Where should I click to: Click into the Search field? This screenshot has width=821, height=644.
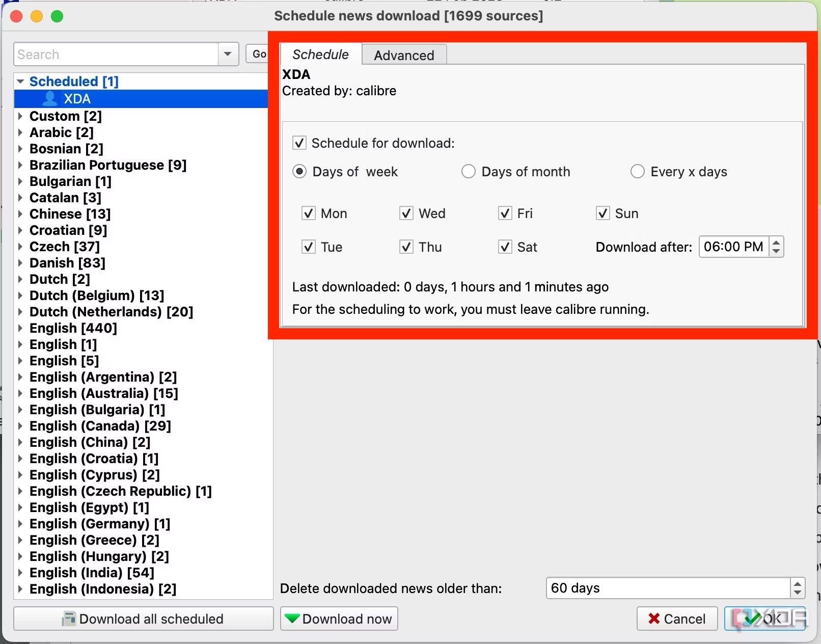116,54
